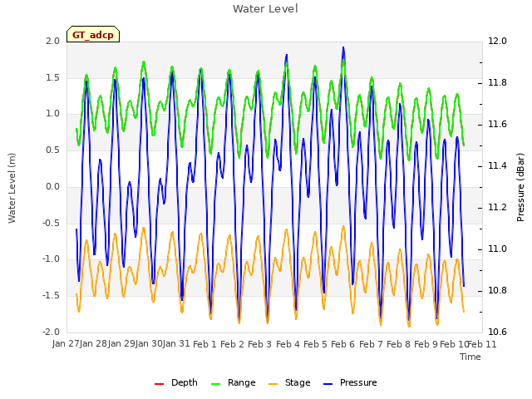The width and height of the screenshot is (532, 399).
Task: Click the 0.0 water level tick label
Action: 53,186
